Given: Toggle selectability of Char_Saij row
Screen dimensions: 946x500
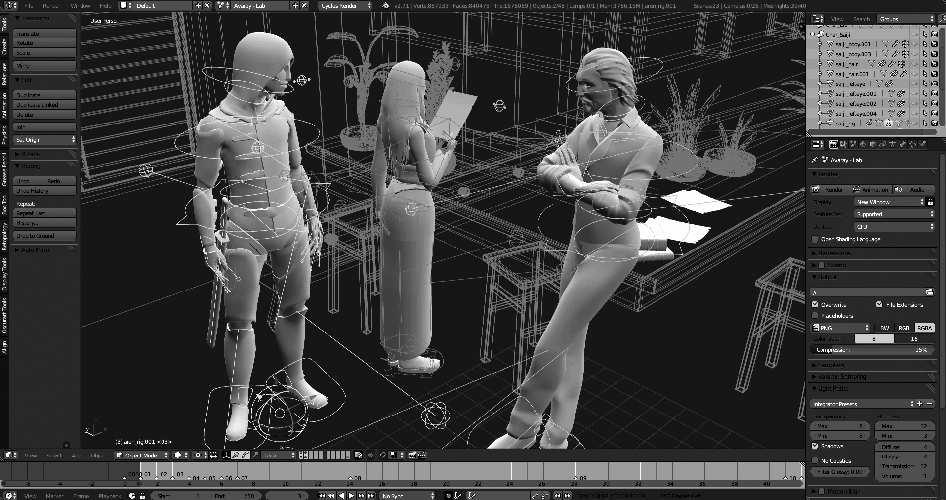Looking at the screenshot, I should (x=925, y=34).
